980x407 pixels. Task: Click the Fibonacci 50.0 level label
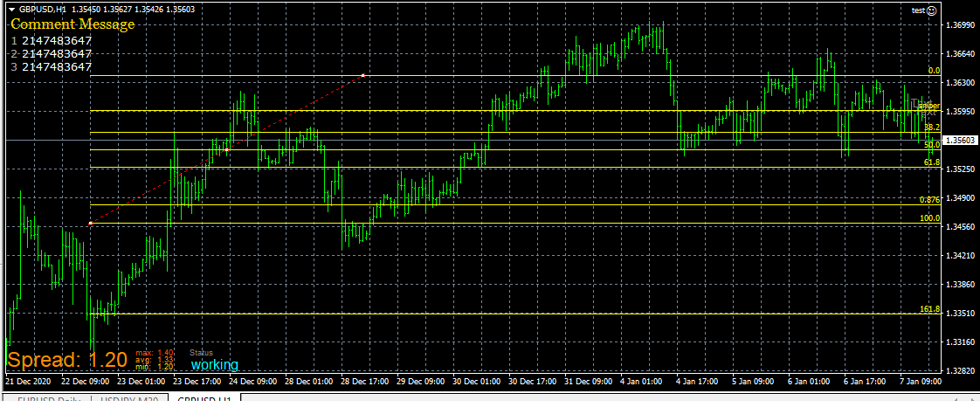point(932,144)
